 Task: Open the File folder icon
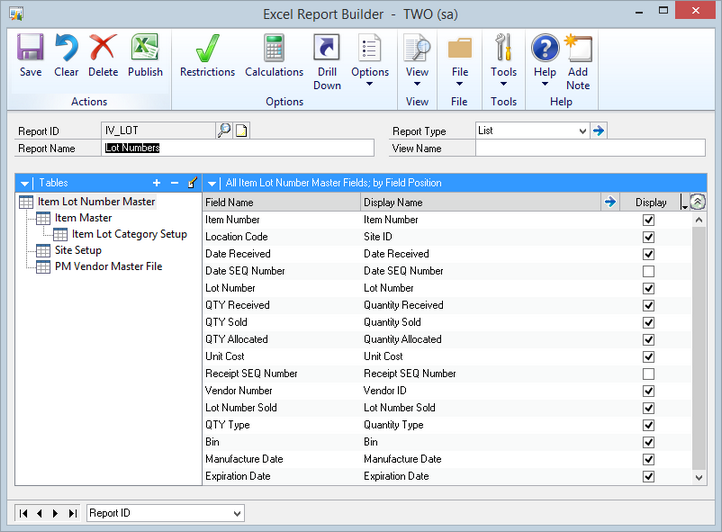pos(460,48)
